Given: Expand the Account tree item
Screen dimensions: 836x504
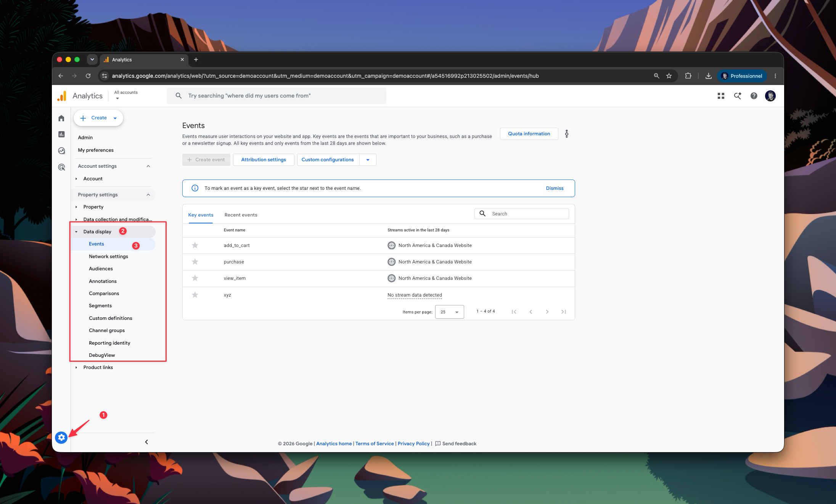Looking at the screenshot, I should (76, 179).
